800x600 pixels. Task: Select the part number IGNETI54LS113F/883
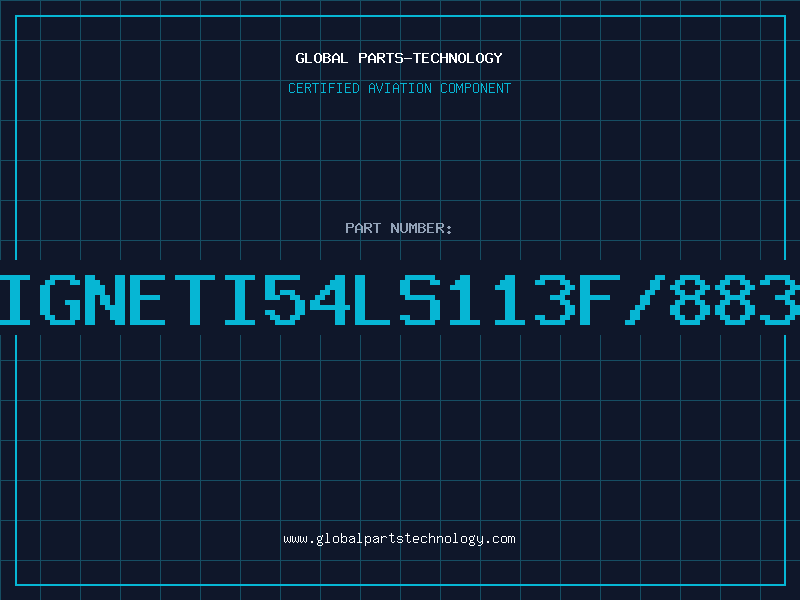400,299
